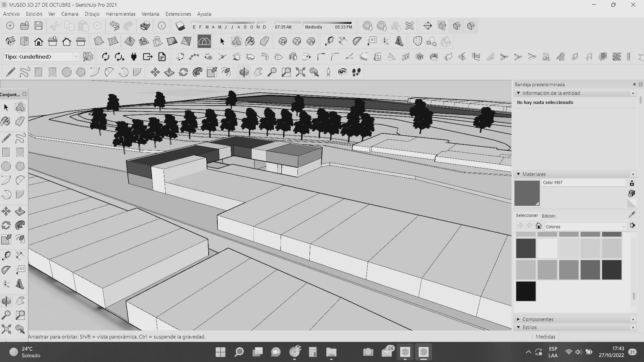The width and height of the screenshot is (644, 362).
Task: Switch to the Edición tab in Materiales
Action: 548,216
